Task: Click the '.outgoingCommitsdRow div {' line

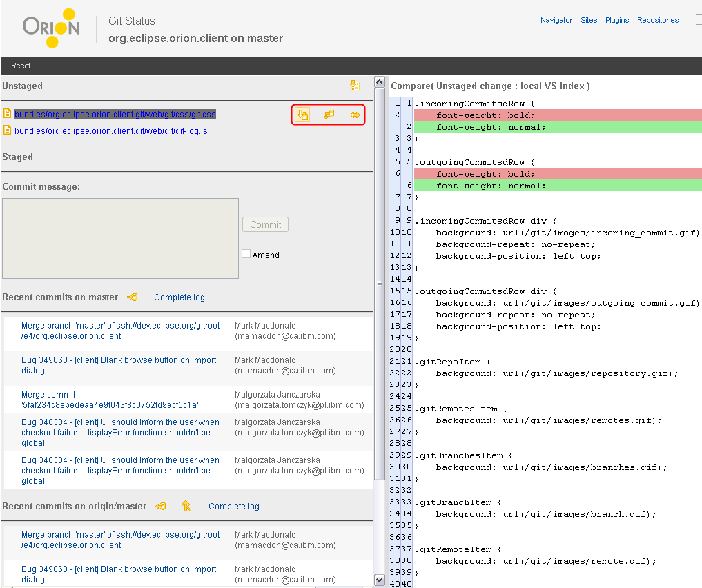Action: [486, 291]
